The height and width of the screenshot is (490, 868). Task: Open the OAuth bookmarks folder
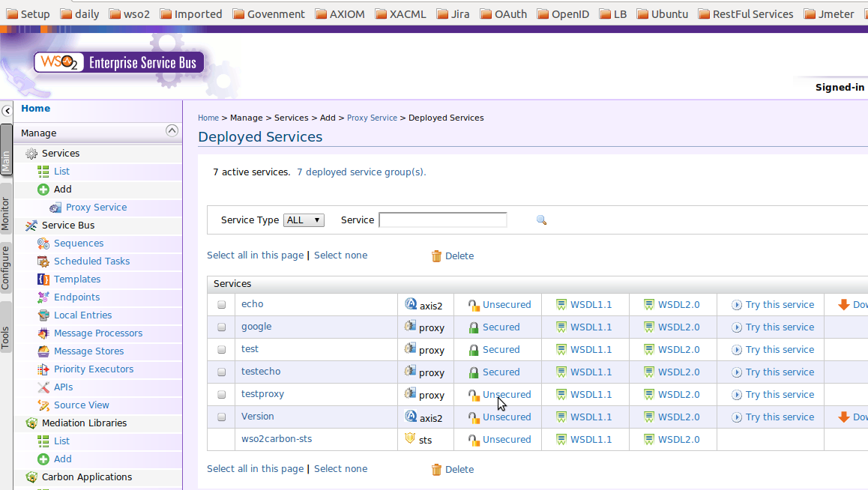[x=503, y=13]
